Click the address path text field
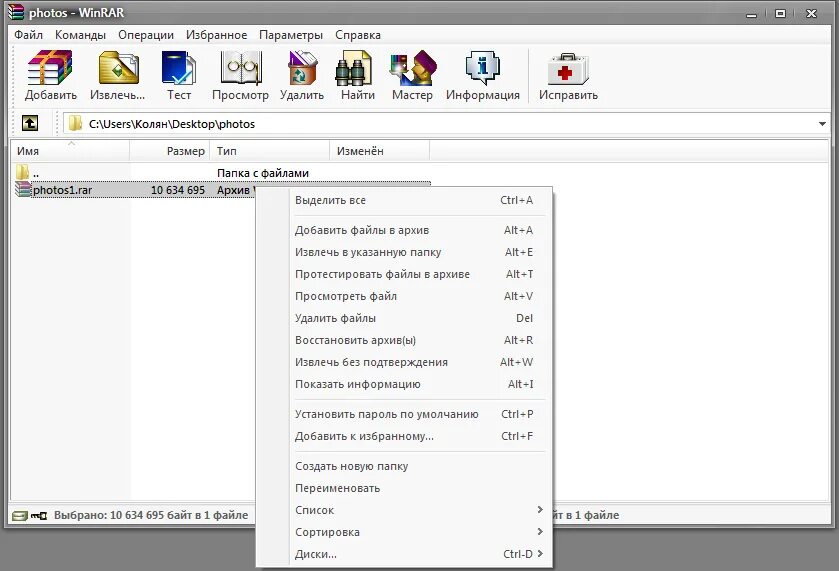The height and width of the screenshot is (571, 839). pos(446,124)
